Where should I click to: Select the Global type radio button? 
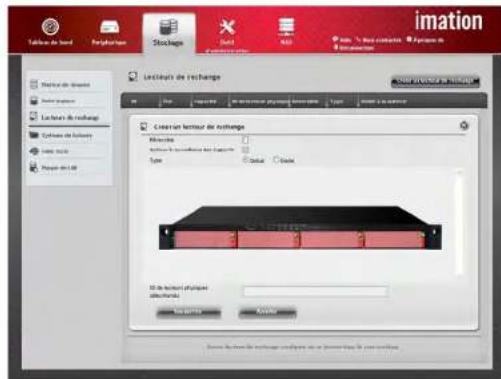pos(246,160)
